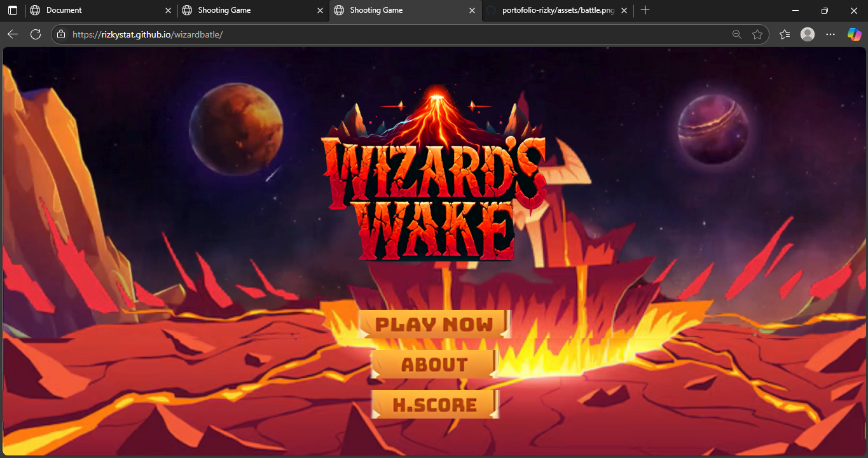Close the Document tab

pyautogui.click(x=168, y=10)
